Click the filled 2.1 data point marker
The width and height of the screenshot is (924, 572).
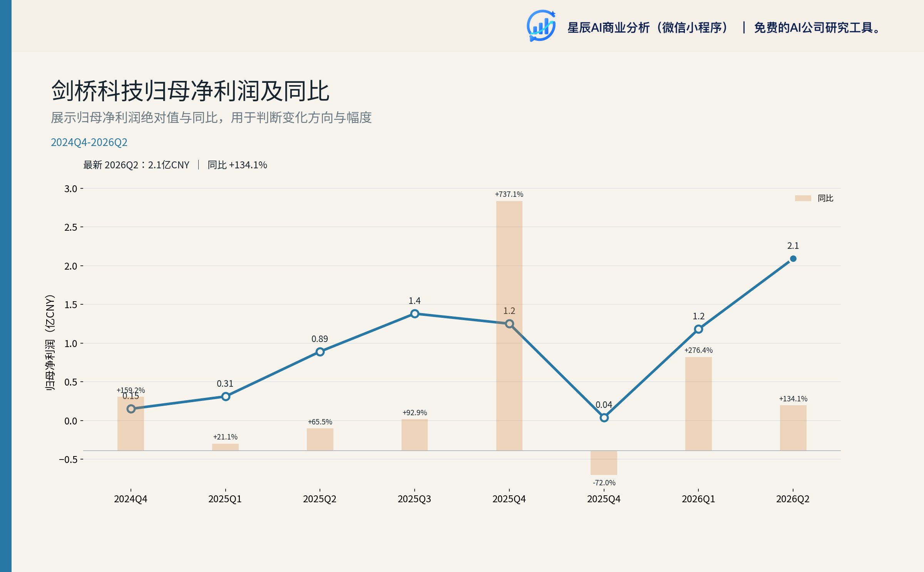point(793,259)
